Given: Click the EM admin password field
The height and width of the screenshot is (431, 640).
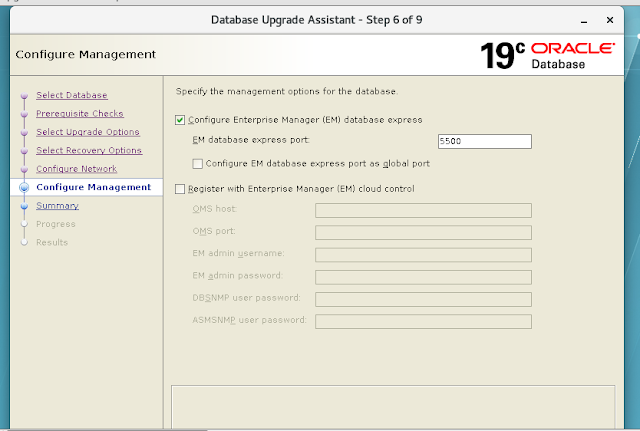Looking at the screenshot, I should 423,277.
